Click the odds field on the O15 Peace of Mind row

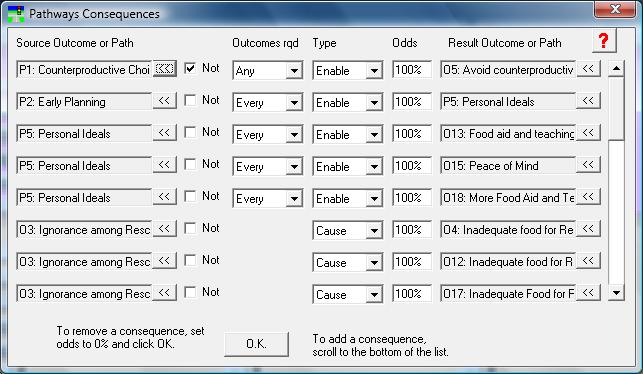click(x=412, y=166)
